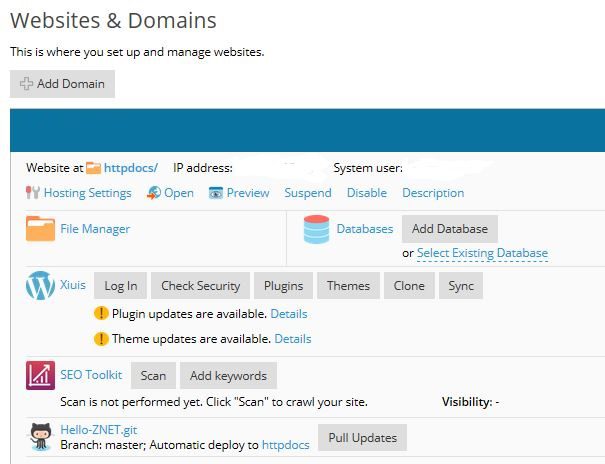Suspend the website
Screen dimensions: 605x464
[308, 193]
